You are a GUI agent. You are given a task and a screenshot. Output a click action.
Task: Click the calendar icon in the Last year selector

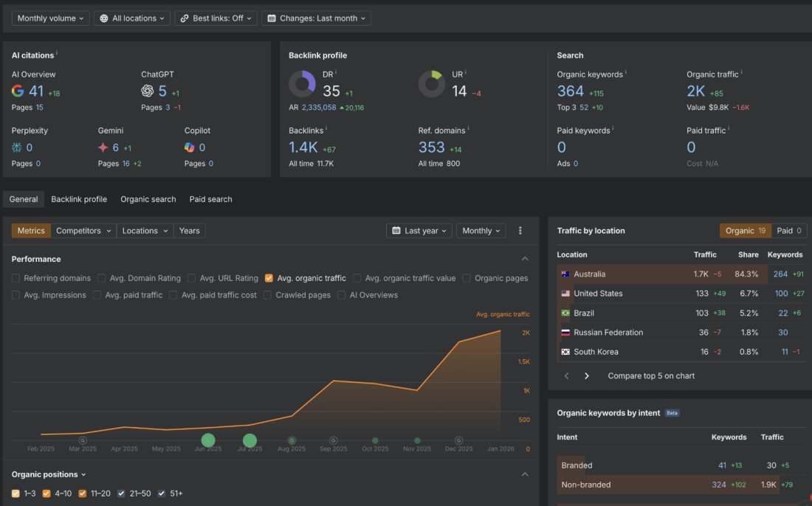pos(398,230)
